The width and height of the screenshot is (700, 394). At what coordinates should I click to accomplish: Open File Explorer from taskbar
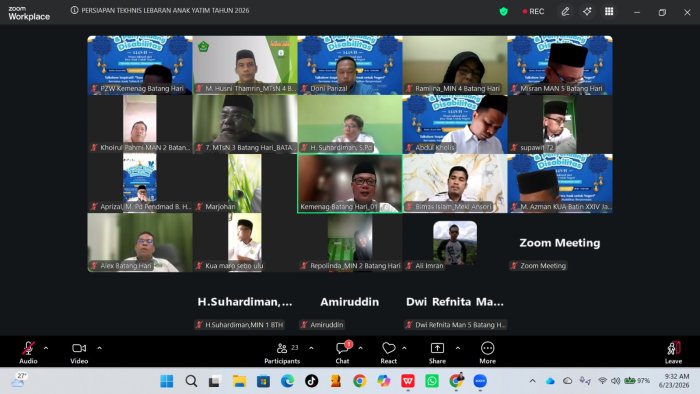pos(239,381)
